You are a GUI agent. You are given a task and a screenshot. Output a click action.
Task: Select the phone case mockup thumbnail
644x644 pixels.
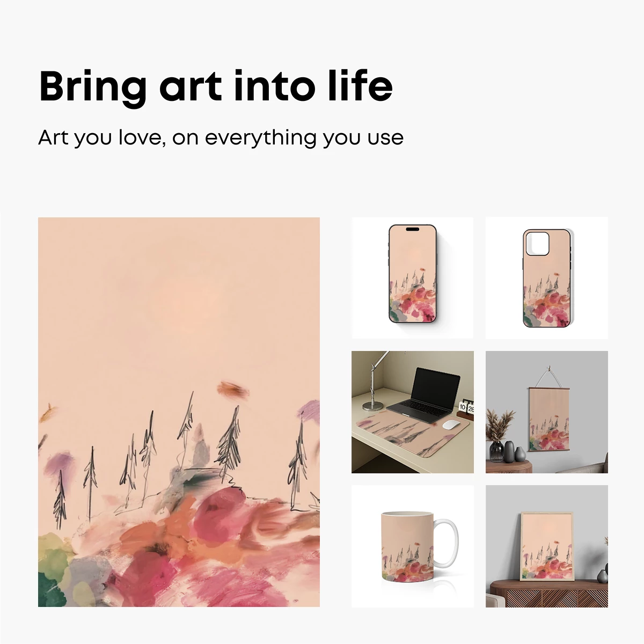click(547, 278)
